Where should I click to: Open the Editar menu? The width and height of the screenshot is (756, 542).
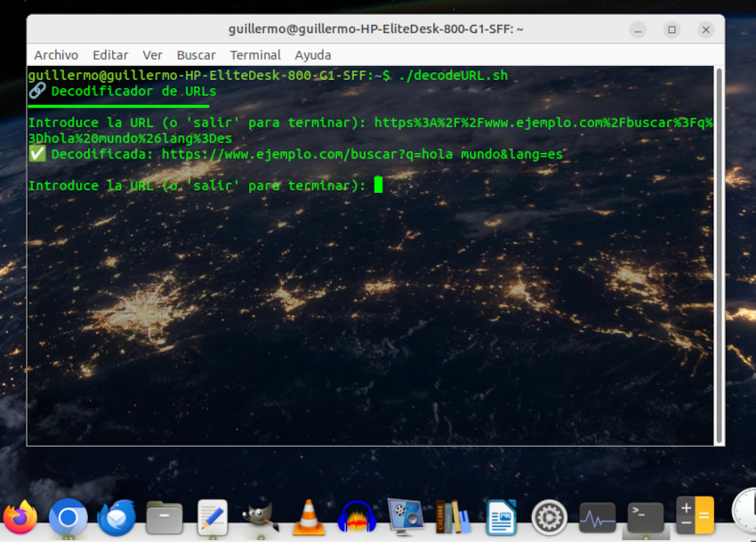point(110,55)
